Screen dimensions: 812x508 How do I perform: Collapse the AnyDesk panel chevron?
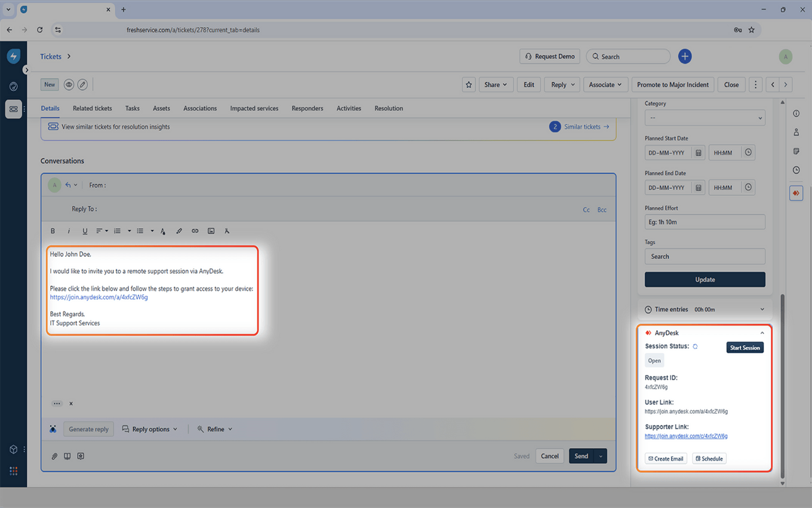coord(762,332)
